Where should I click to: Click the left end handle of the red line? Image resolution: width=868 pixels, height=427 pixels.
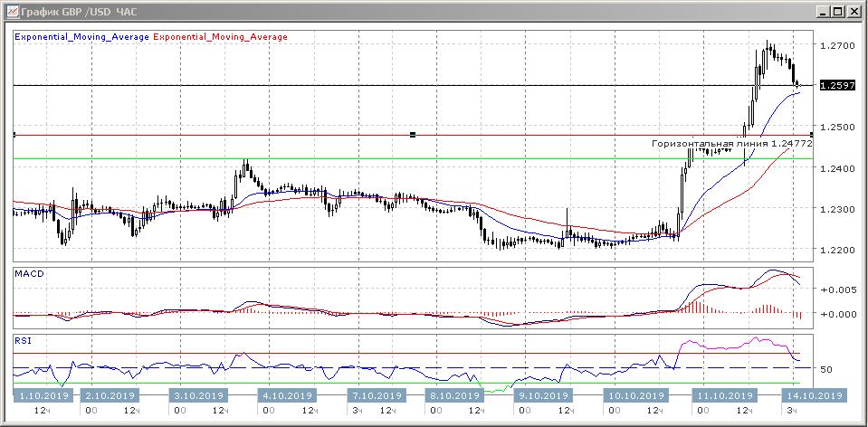click(x=14, y=135)
